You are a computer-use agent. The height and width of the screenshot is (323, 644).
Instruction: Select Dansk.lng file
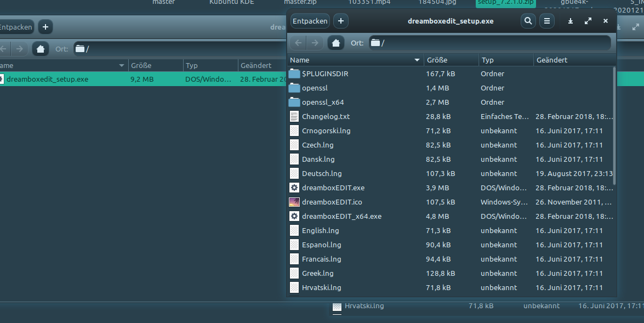point(450,160)
